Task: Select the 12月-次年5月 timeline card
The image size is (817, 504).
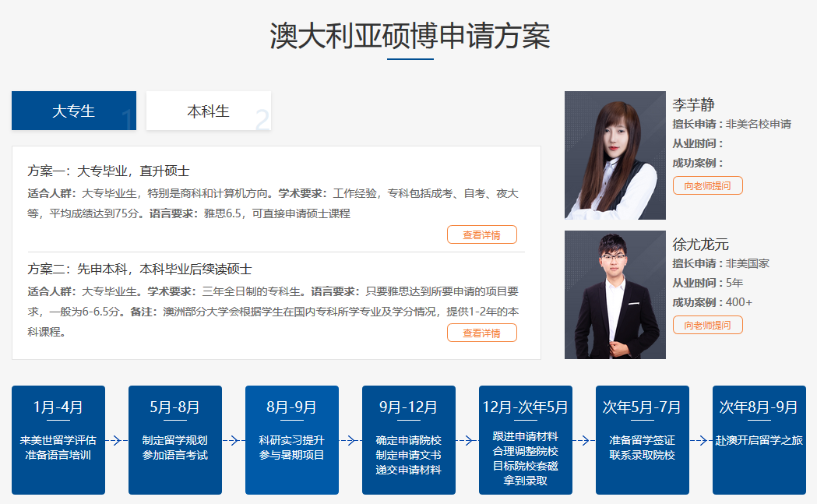Action: 525,440
